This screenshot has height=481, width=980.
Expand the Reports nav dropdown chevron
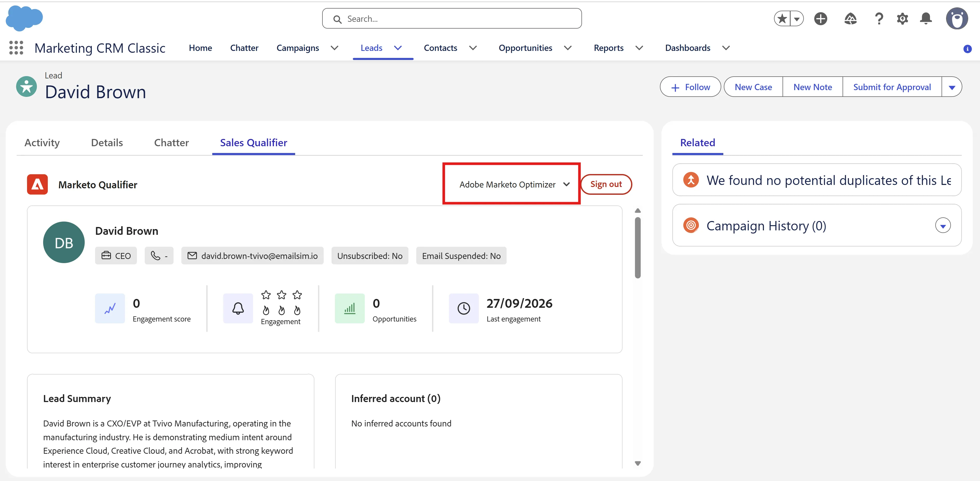click(639, 48)
